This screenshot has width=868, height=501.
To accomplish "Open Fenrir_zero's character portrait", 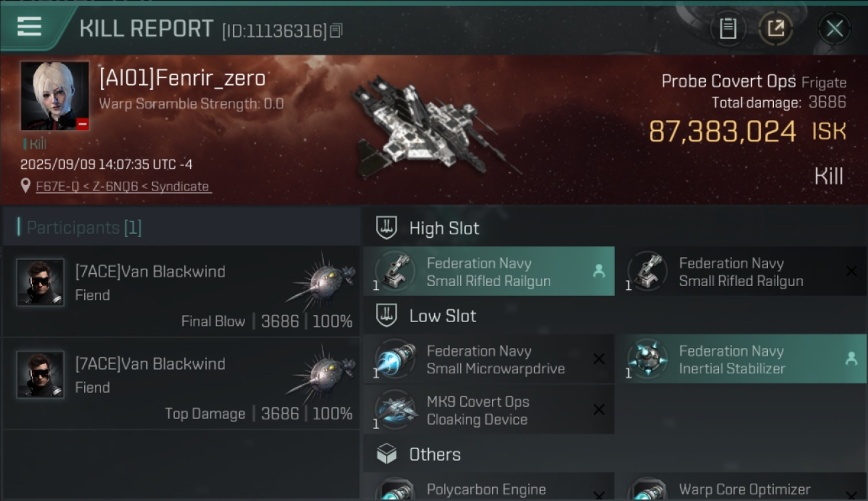I will pyautogui.click(x=55, y=96).
